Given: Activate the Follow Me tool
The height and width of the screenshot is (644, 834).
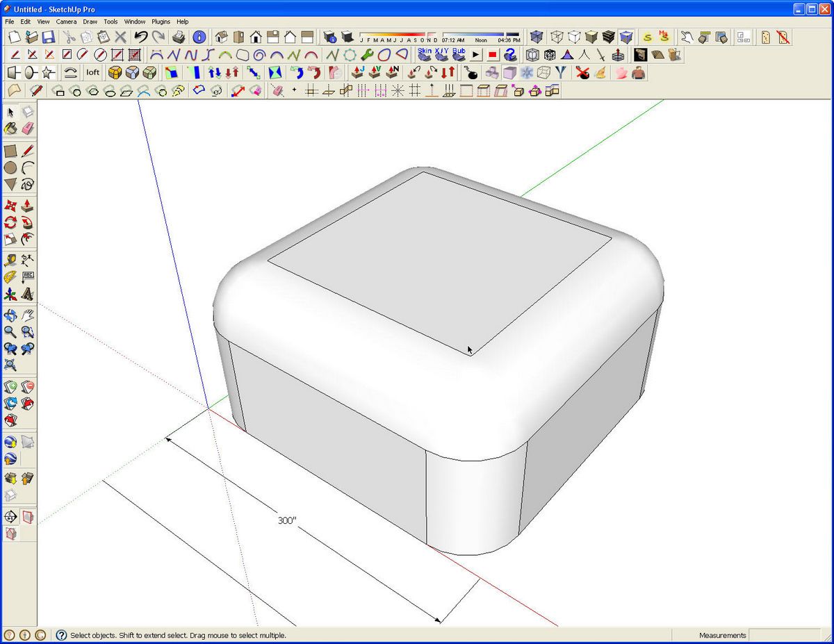Looking at the screenshot, I should (28, 222).
